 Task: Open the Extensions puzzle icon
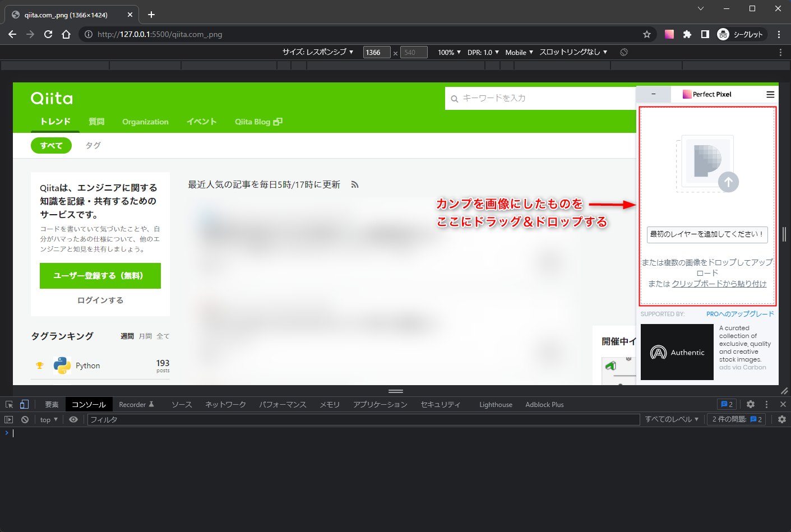tap(687, 34)
